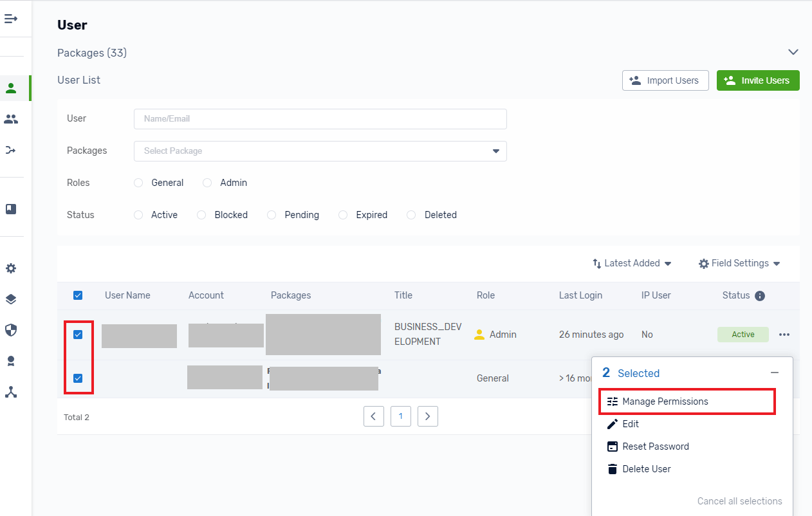Open the Select Package dropdown

tap(320, 151)
